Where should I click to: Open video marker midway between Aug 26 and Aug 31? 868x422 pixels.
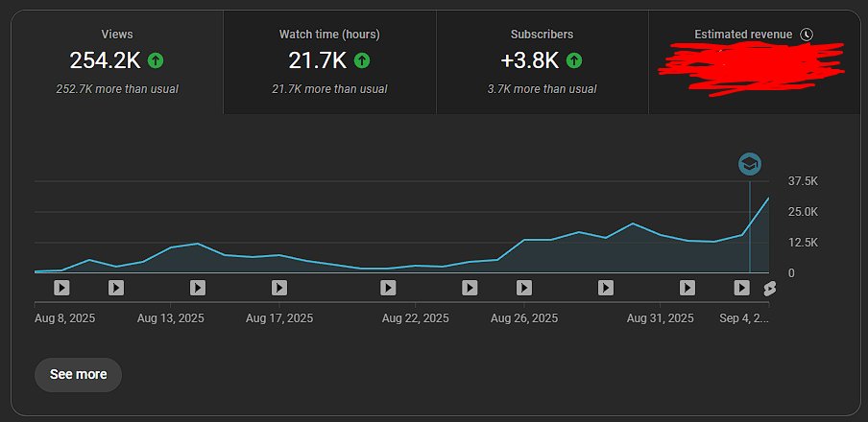click(x=606, y=288)
